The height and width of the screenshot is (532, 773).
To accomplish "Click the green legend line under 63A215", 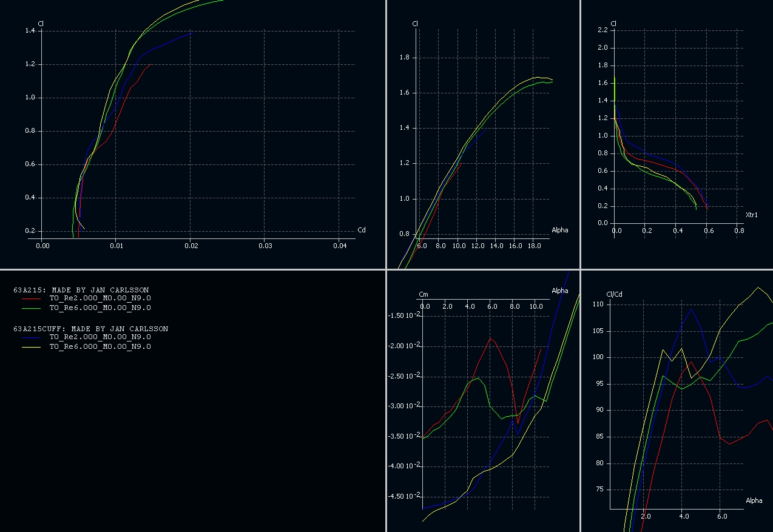I will 31,308.
